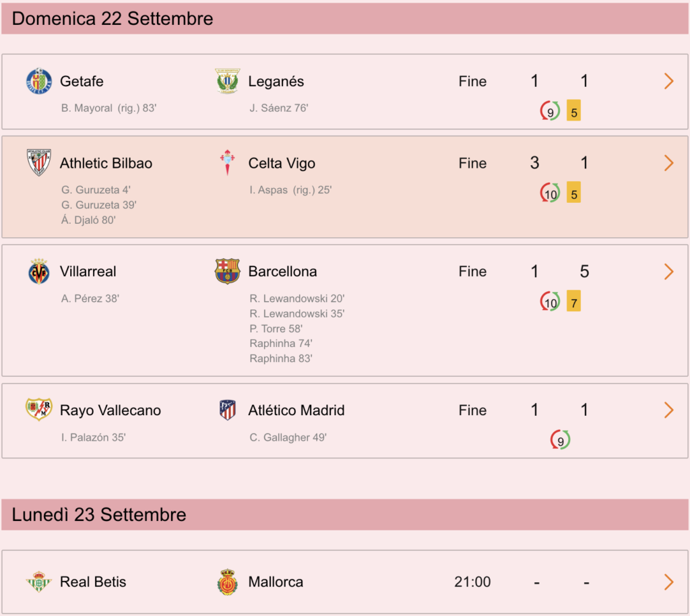Click the Villarreal club crest

38,272
